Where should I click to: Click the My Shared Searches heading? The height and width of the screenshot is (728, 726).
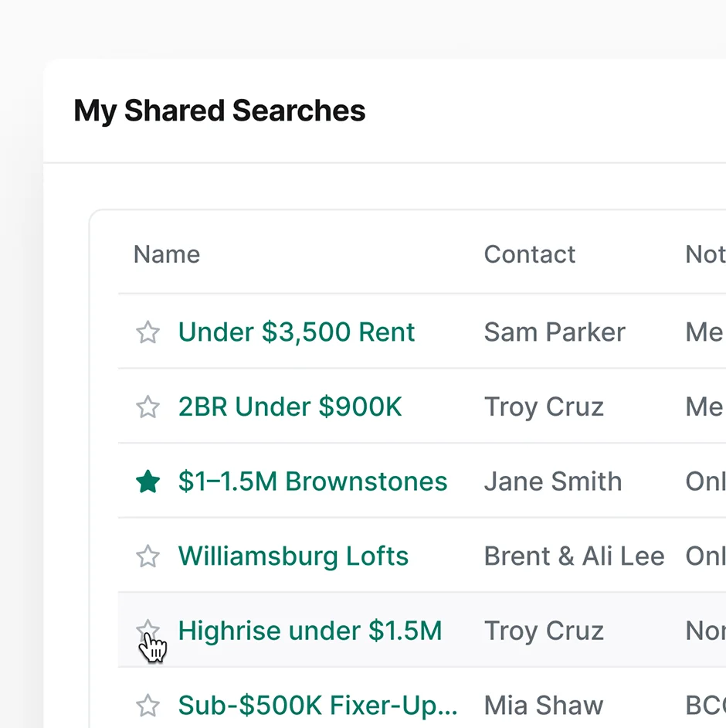[219, 111]
